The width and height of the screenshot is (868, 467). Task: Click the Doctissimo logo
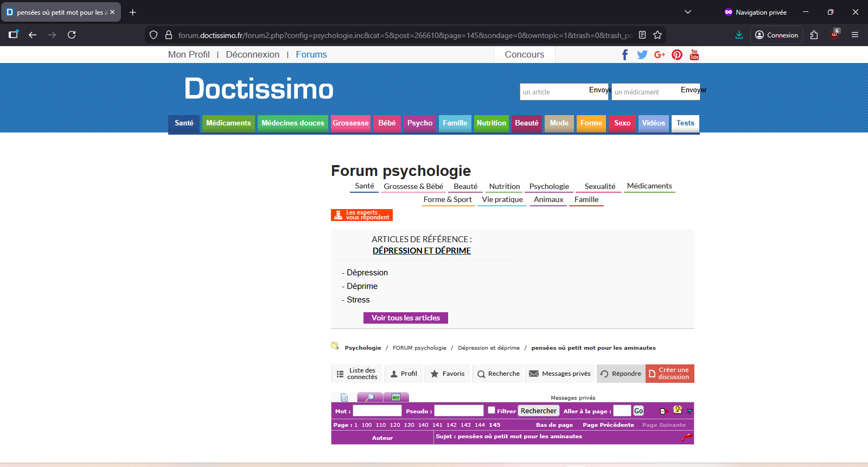tap(259, 89)
